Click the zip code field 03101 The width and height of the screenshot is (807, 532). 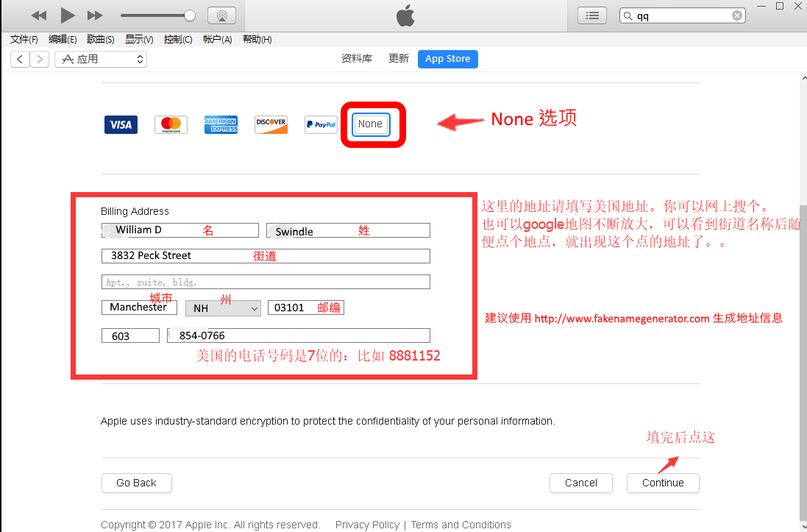pyautogui.click(x=306, y=308)
